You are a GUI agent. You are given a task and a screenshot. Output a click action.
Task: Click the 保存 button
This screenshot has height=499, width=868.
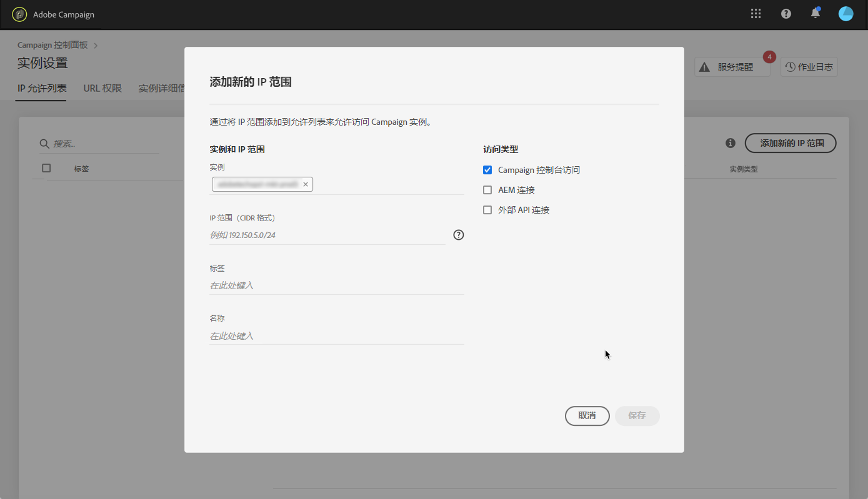click(637, 416)
